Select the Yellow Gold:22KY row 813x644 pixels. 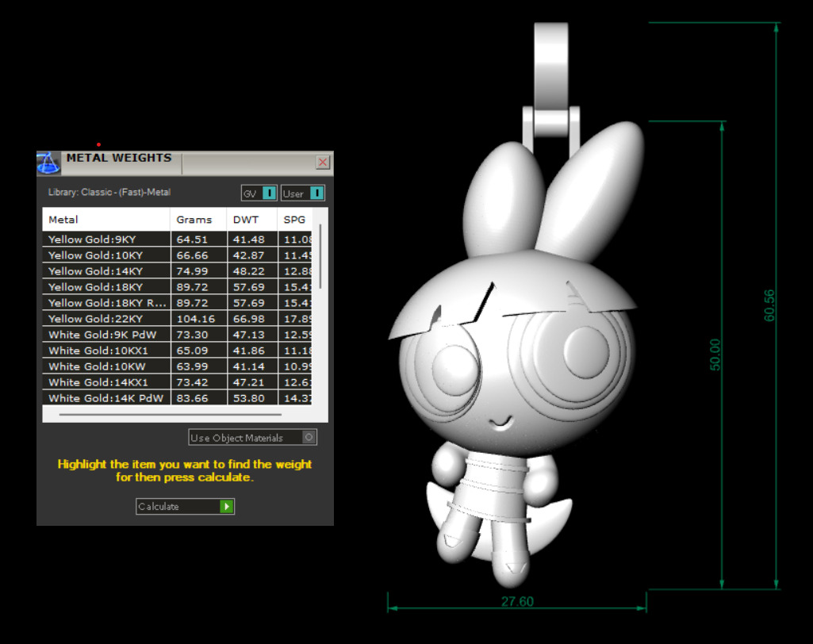177,319
